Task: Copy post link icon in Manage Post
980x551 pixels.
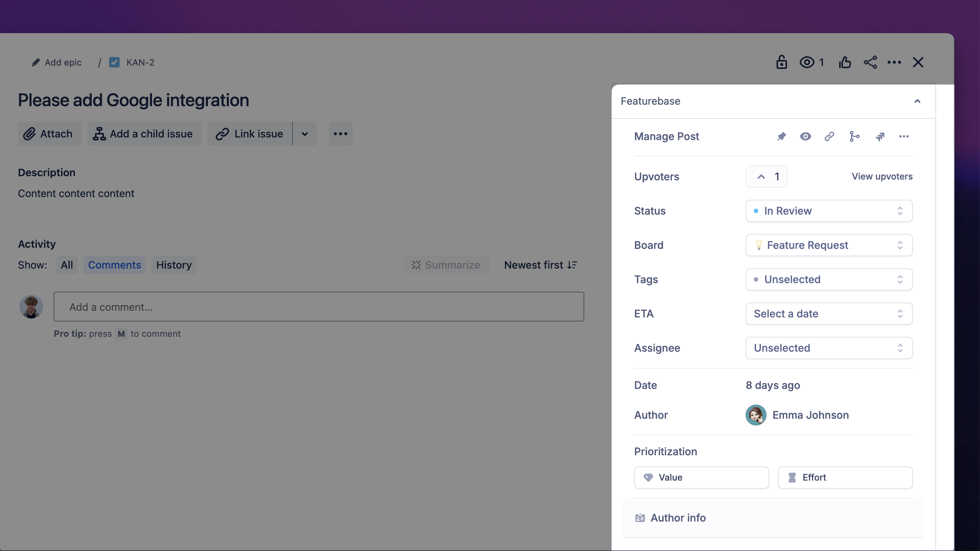Action: (829, 136)
